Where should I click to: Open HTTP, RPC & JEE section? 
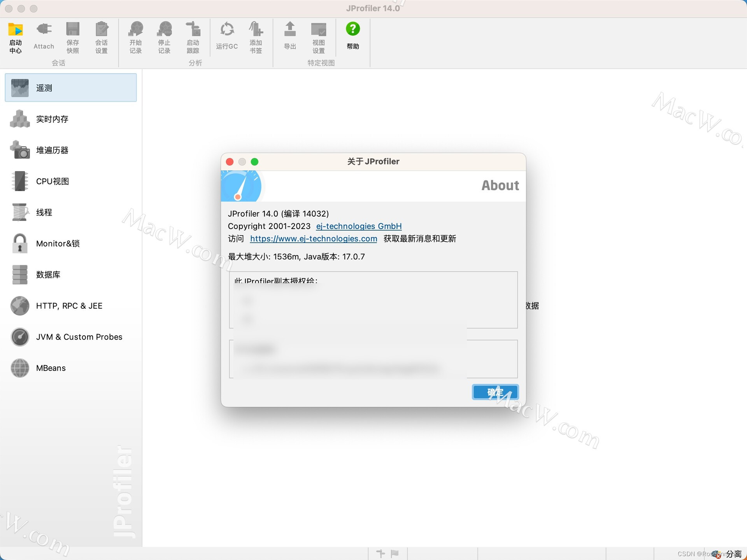click(71, 306)
